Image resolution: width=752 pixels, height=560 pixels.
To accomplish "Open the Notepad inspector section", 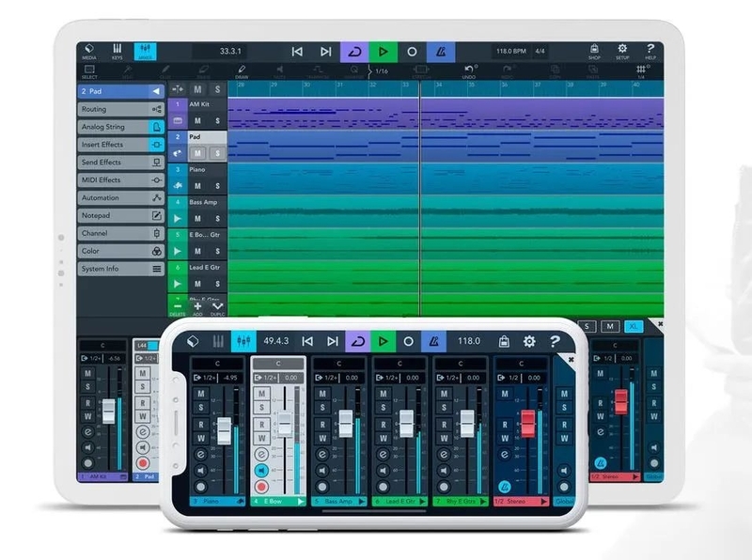I will [121, 216].
